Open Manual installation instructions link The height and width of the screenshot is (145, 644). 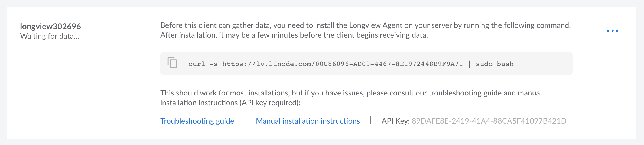tap(308, 121)
